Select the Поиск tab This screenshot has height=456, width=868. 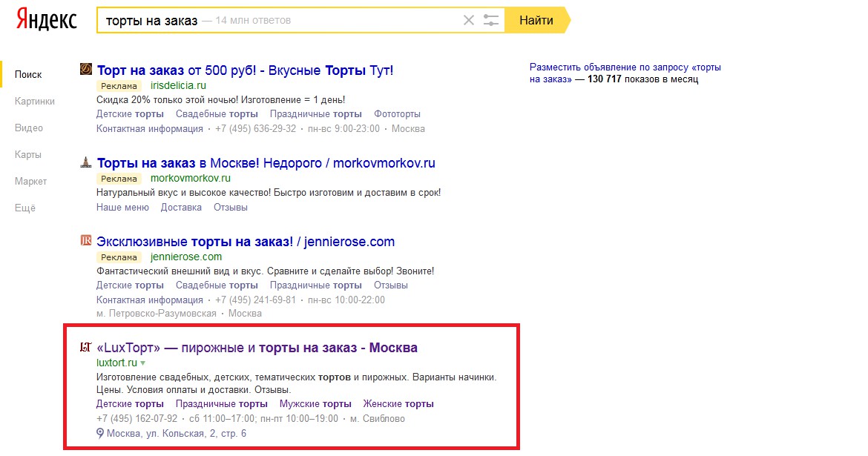[28, 74]
